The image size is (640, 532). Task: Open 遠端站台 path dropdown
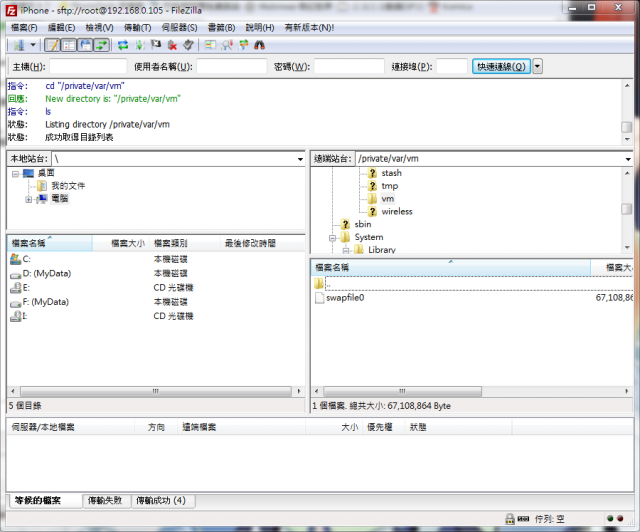click(628, 159)
